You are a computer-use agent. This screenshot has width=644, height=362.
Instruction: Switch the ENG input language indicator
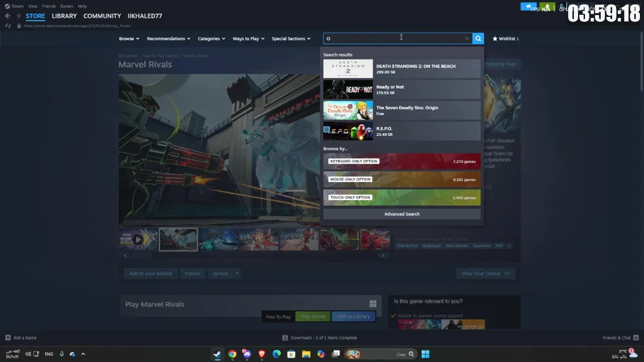click(x=49, y=354)
